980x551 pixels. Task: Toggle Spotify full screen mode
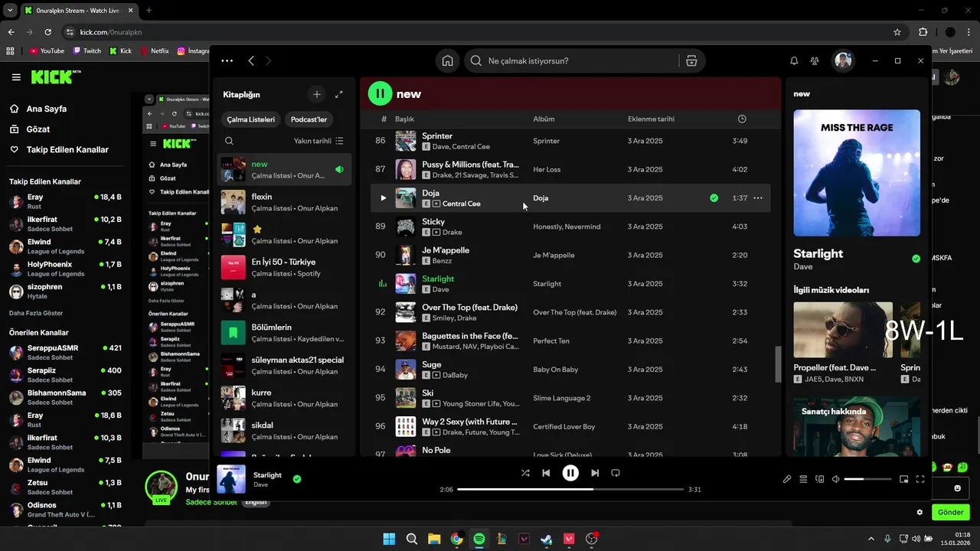920,479
